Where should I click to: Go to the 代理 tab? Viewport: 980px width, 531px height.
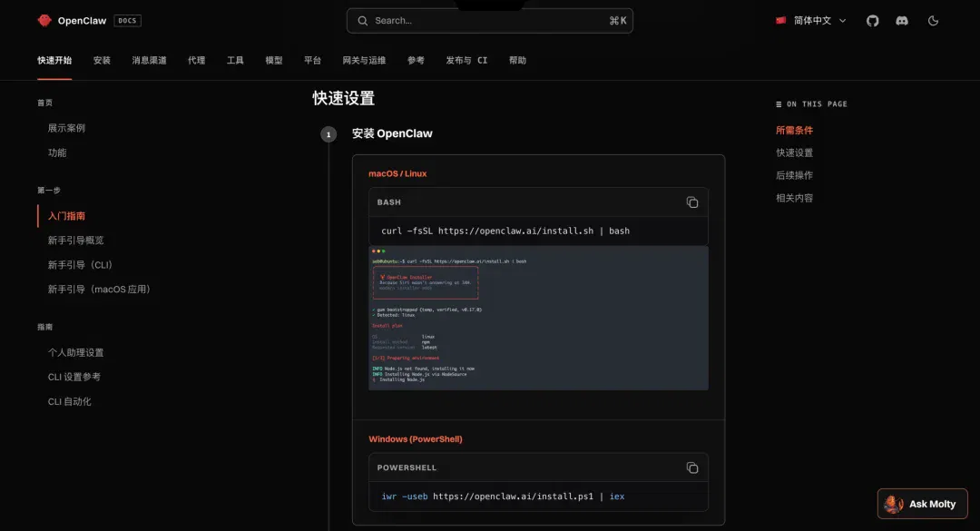[x=196, y=60]
